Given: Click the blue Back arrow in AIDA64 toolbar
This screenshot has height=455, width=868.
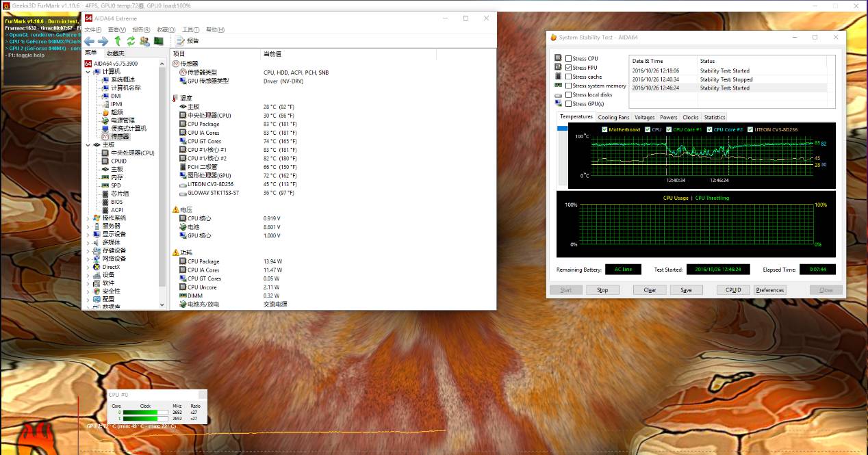Looking at the screenshot, I should [89, 41].
